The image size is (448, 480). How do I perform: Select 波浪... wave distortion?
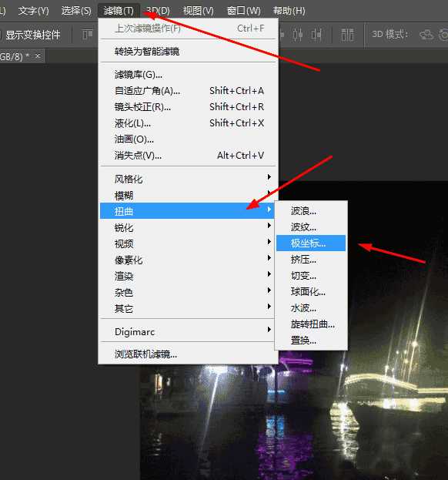coord(311,211)
